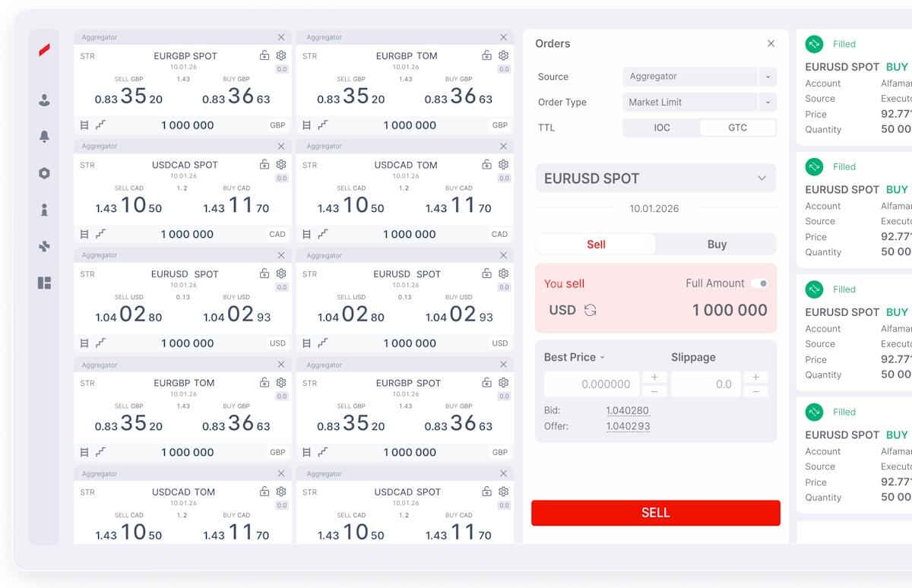Click the Bid price 1.040280 link
The image size is (912, 588).
click(x=627, y=411)
